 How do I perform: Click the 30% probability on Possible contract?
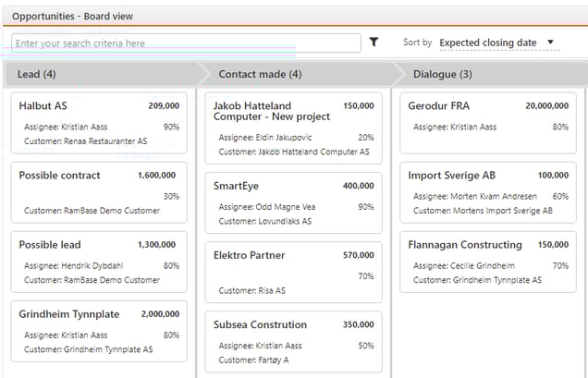coord(171,197)
